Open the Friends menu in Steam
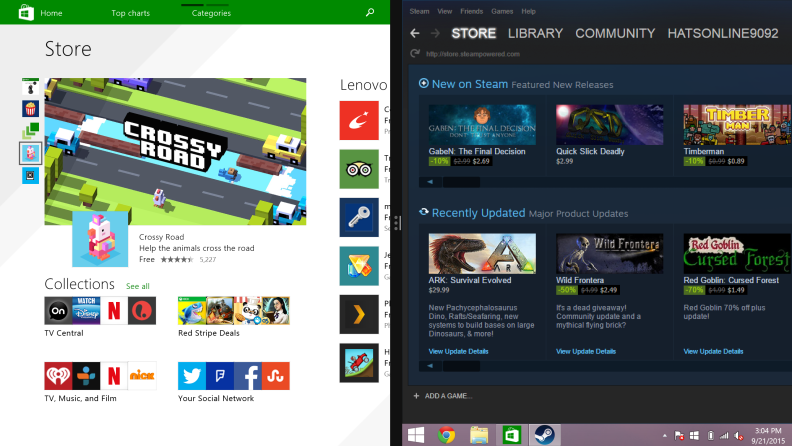 (471, 11)
